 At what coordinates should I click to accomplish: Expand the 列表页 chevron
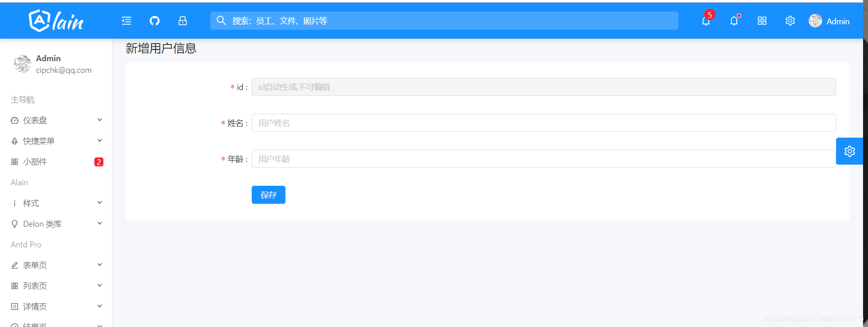pyautogui.click(x=100, y=285)
